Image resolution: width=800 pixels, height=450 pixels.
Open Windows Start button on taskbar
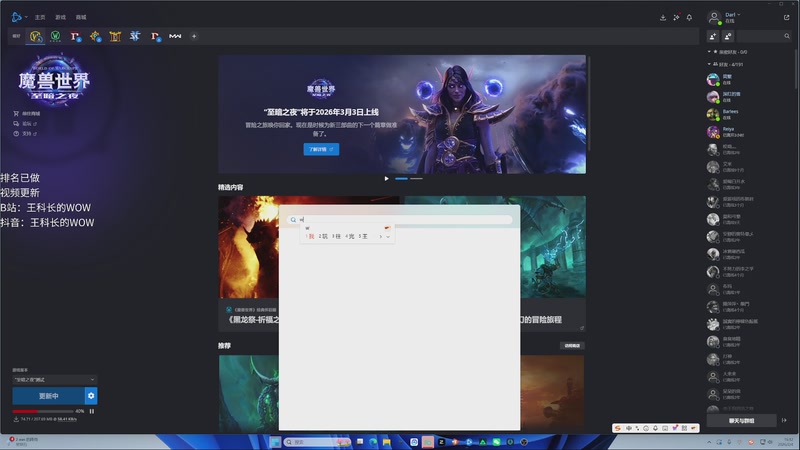click(275, 442)
